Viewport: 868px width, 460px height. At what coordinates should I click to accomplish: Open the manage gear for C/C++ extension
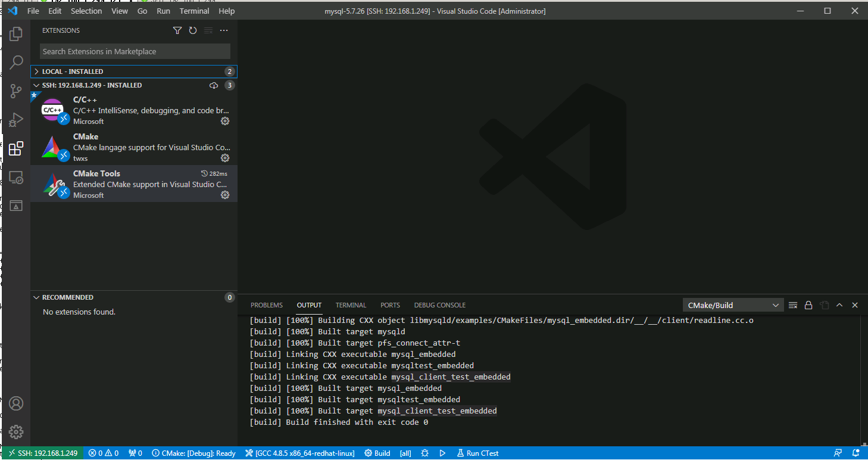point(225,121)
